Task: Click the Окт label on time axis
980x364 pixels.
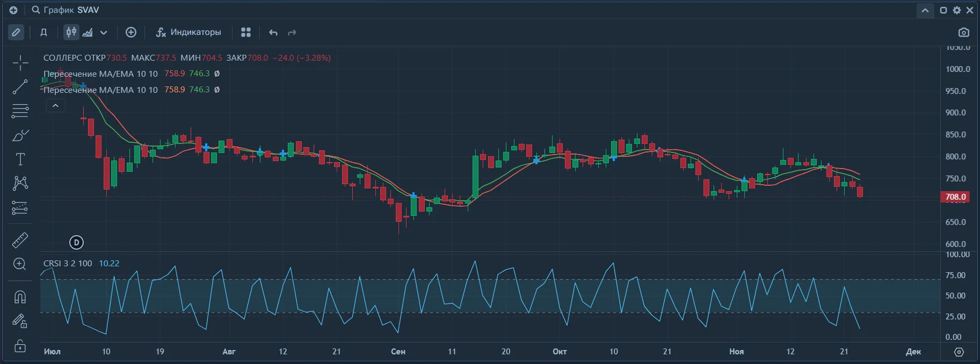Action: point(560,352)
